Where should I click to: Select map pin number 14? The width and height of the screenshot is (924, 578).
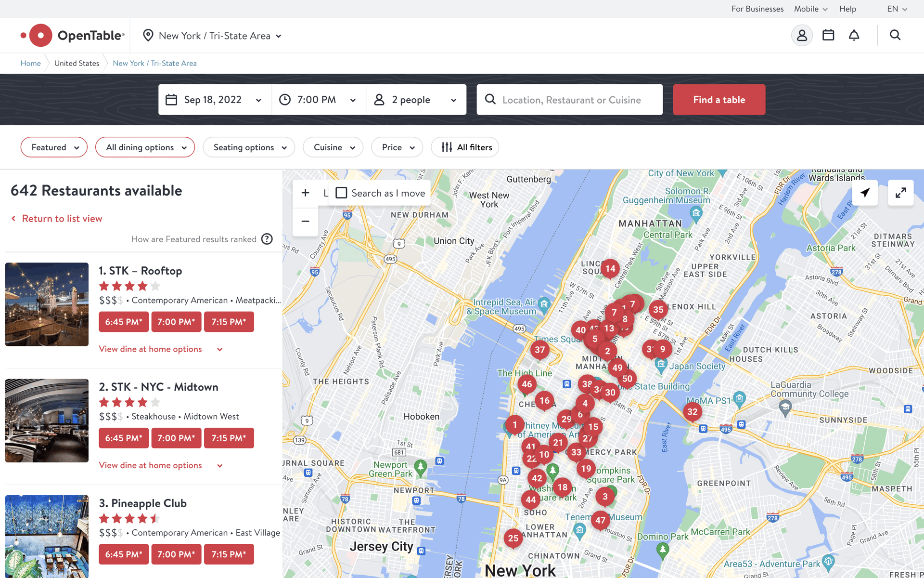tap(610, 269)
